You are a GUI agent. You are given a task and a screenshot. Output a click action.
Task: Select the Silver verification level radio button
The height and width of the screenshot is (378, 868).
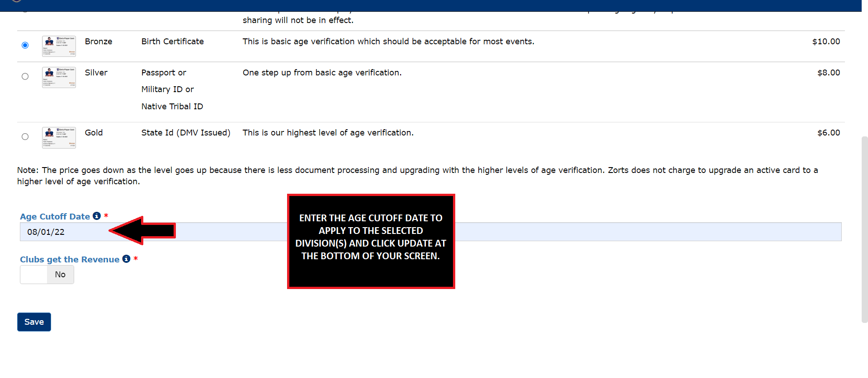click(x=25, y=76)
